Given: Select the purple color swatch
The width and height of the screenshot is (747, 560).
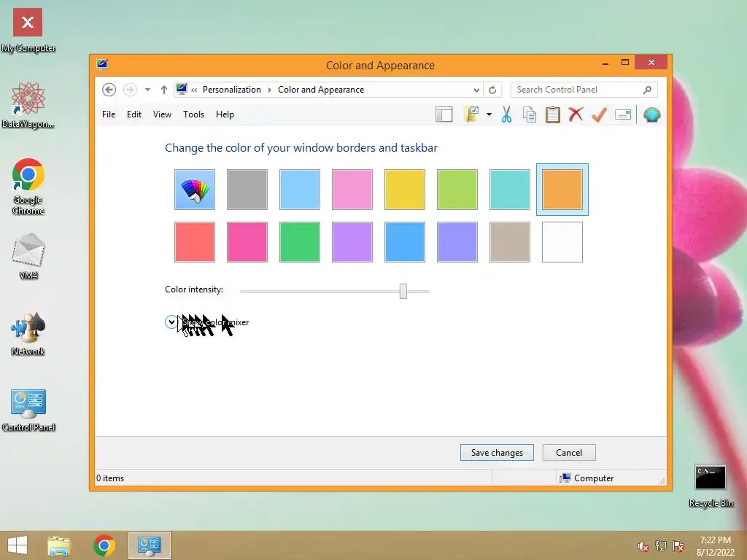Looking at the screenshot, I should pos(352,242).
